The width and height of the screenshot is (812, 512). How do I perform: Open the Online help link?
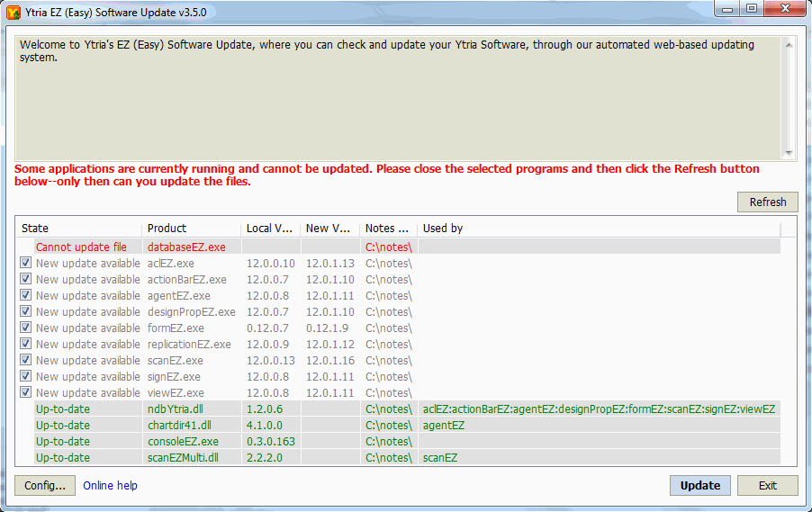click(110, 486)
